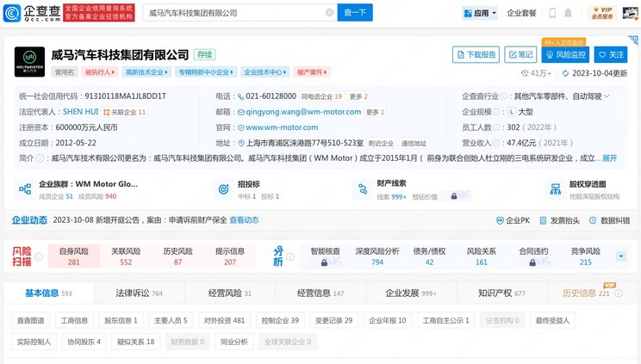Toggle 关注 to follow this company
The image size is (641, 364).
[611, 54]
